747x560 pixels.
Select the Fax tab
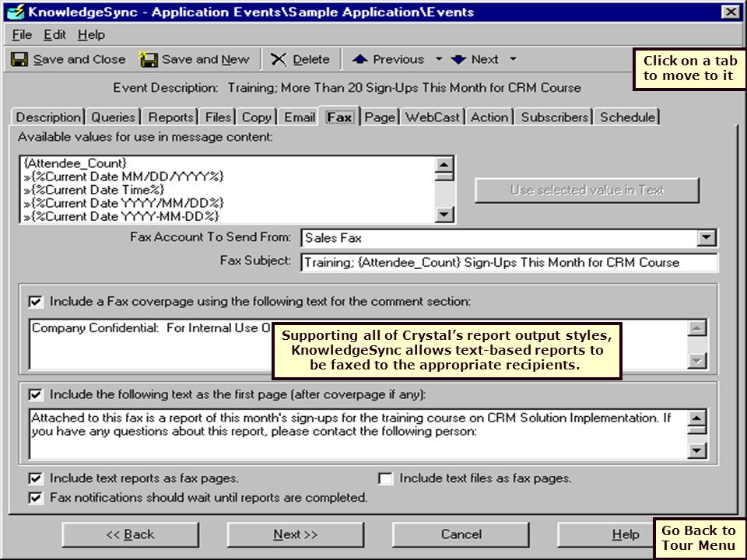tap(340, 117)
